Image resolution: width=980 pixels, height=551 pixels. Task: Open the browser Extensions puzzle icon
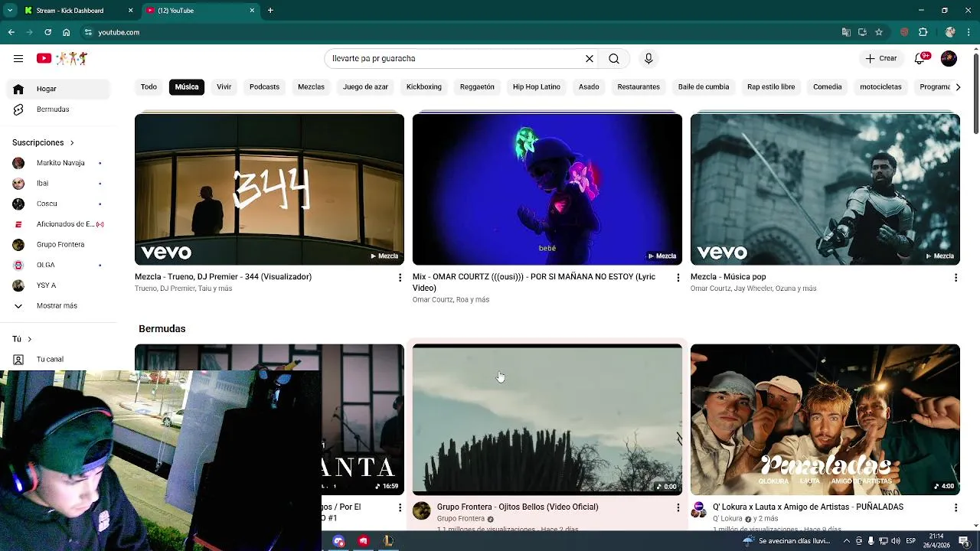coord(923,32)
